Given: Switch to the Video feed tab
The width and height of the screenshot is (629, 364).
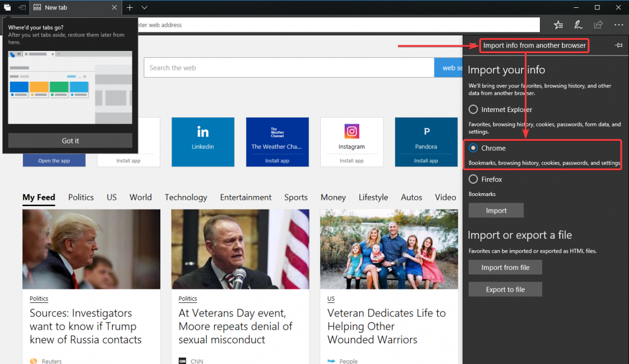Looking at the screenshot, I should pyautogui.click(x=445, y=197).
